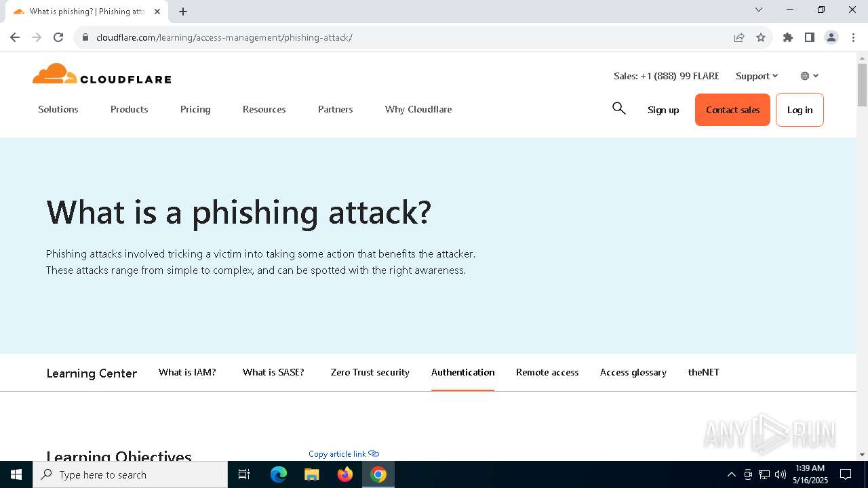This screenshot has width=868, height=488.
Task: Close the phishing article tab
Action: tap(157, 12)
